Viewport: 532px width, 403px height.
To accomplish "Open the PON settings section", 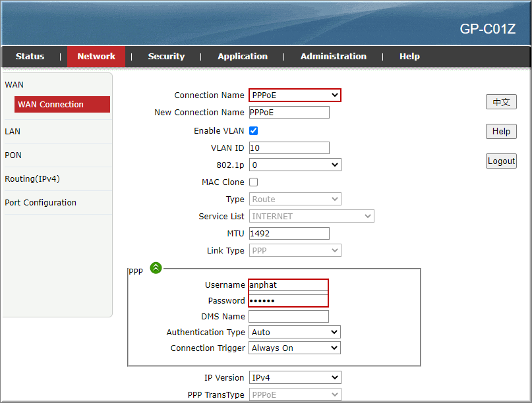I will pos(13,155).
